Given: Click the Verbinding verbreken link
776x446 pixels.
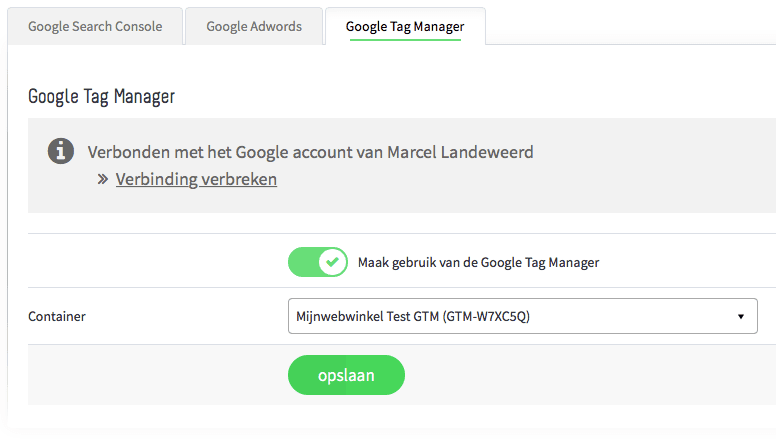Looking at the screenshot, I should tap(196, 180).
